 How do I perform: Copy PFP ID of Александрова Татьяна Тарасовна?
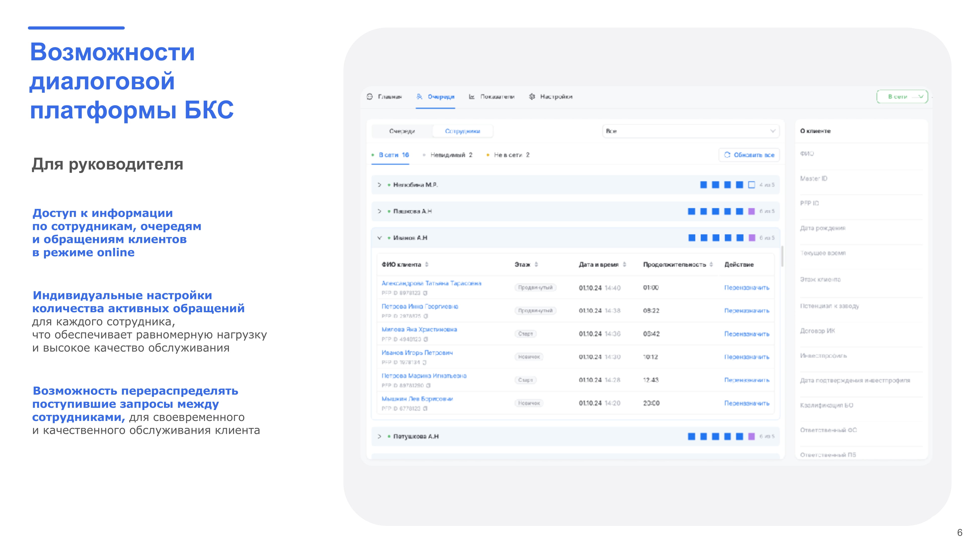[x=425, y=293]
